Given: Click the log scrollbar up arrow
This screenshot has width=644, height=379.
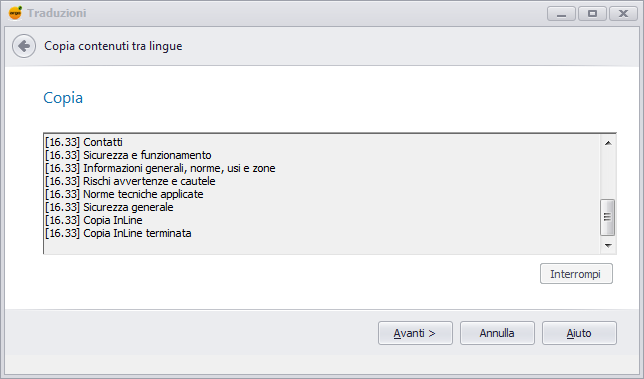Looking at the screenshot, I should (x=608, y=143).
